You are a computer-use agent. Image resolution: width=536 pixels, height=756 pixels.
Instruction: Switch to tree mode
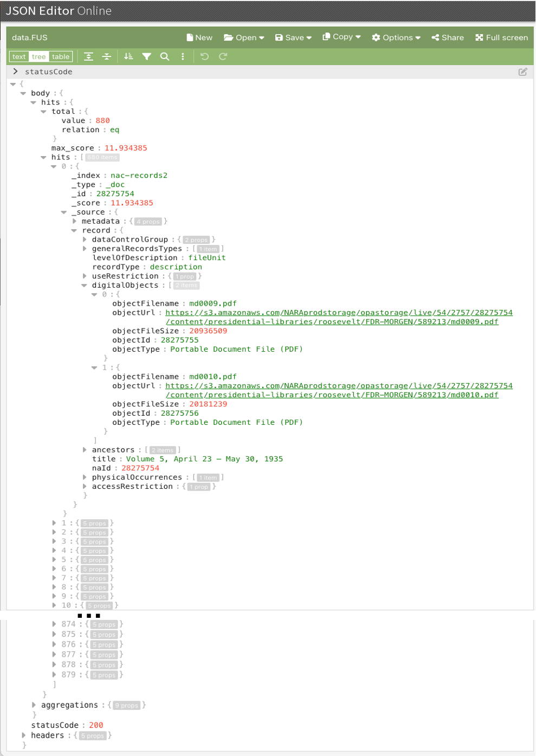(x=38, y=56)
